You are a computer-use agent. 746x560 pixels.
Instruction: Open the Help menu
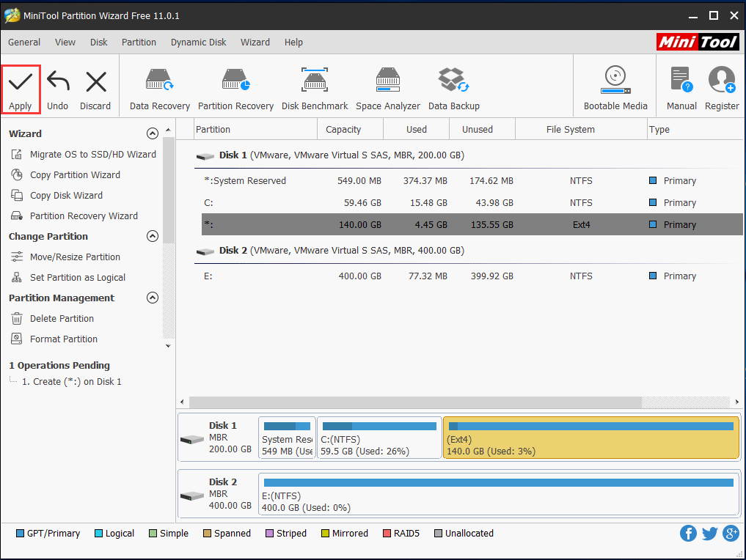coord(293,43)
